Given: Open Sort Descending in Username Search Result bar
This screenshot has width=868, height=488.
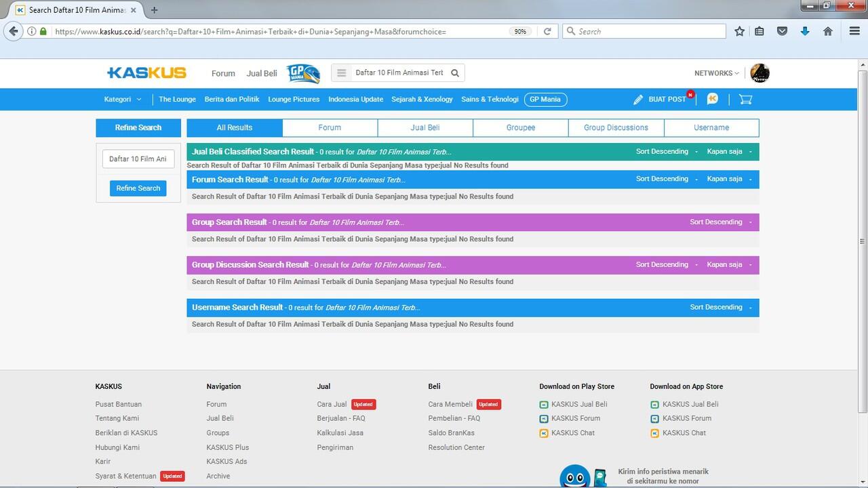Looking at the screenshot, I should [x=721, y=307].
